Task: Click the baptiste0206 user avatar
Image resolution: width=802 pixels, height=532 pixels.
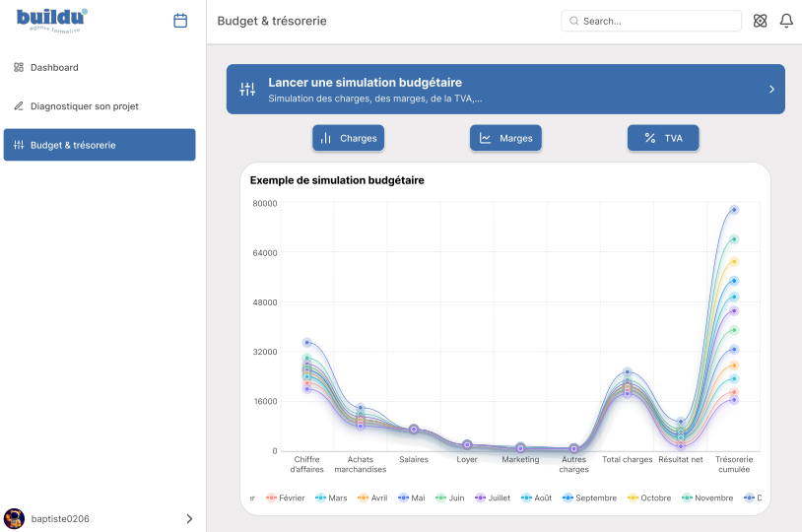Action: [14, 518]
